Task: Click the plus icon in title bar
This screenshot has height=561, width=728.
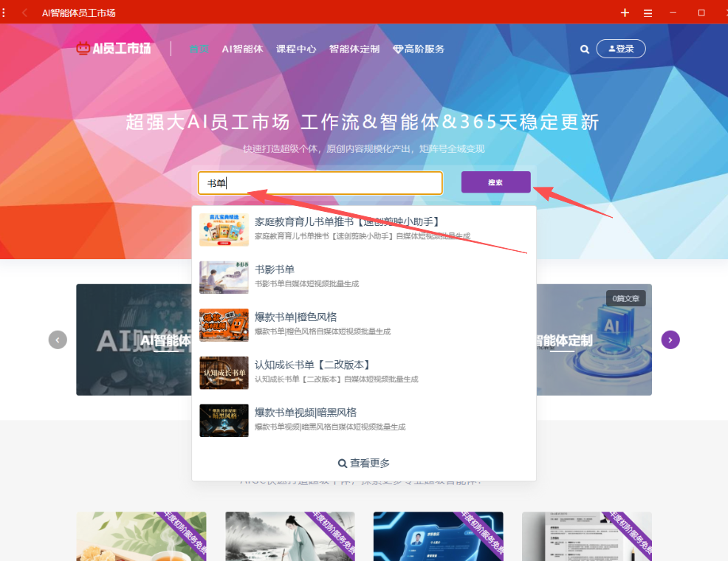Action: tap(625, 13)
